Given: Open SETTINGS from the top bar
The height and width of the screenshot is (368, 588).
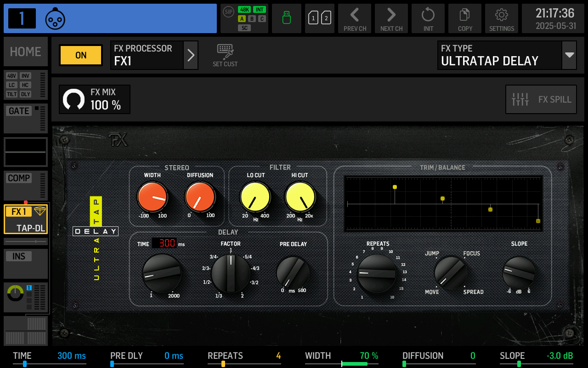Looking at the screenshot, I should point(501,18).
